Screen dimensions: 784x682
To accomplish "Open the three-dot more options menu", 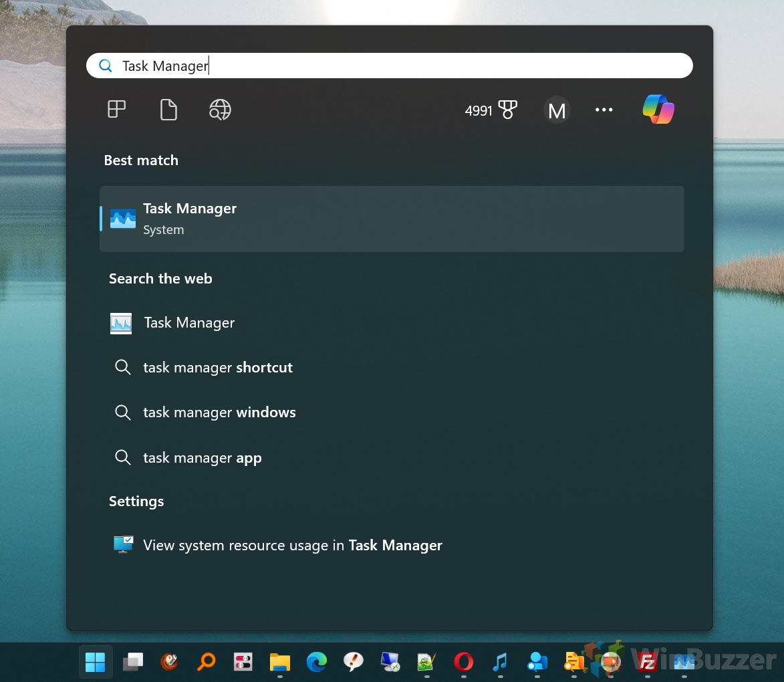I will point(604,110).
